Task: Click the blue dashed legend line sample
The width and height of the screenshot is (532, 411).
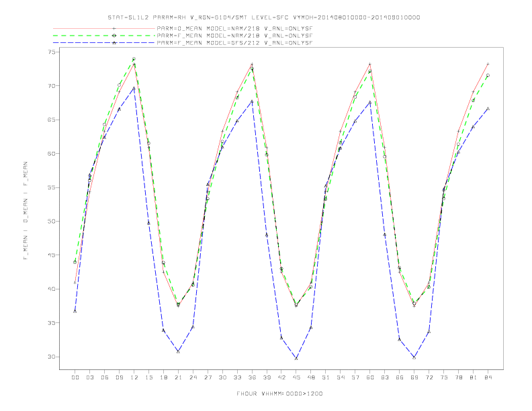Action: 104,43
